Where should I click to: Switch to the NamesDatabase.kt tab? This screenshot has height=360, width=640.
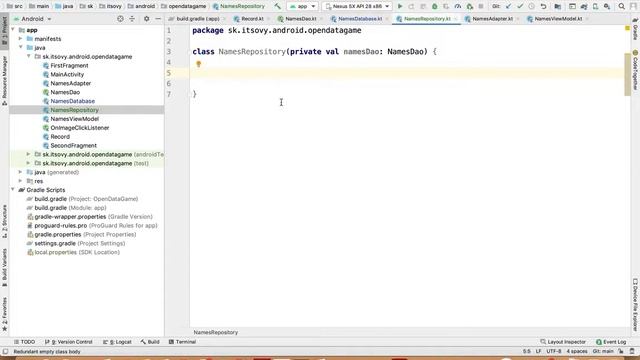click(x=360, y=19)
